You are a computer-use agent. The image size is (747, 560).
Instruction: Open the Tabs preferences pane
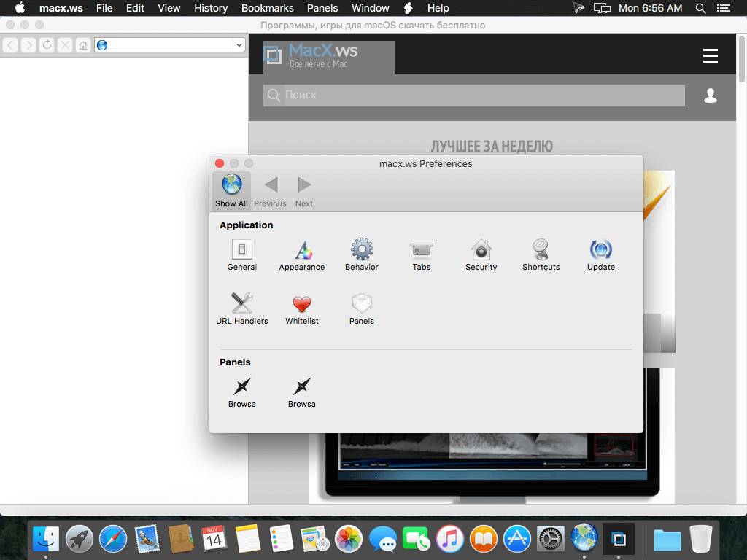click(421, 254)
